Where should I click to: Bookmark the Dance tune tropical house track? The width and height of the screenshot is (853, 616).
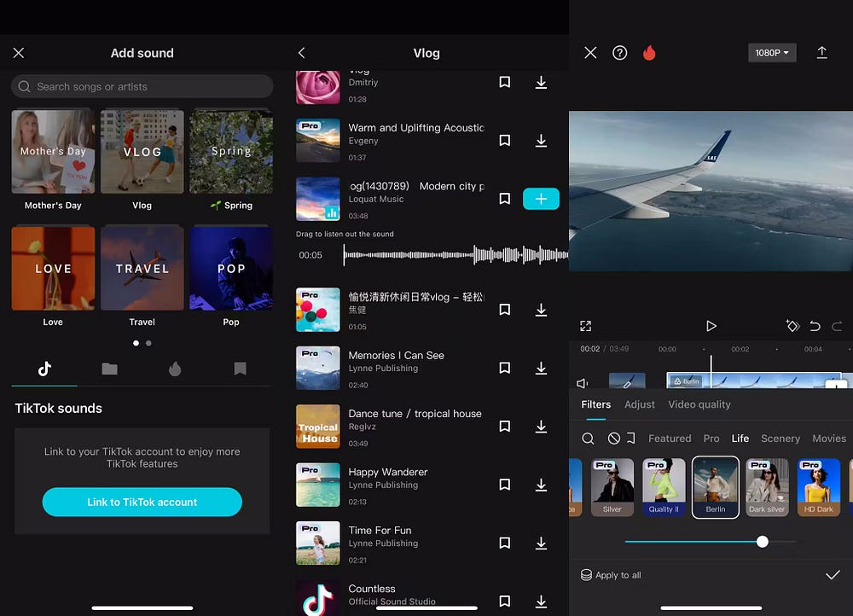pos(504,427)
